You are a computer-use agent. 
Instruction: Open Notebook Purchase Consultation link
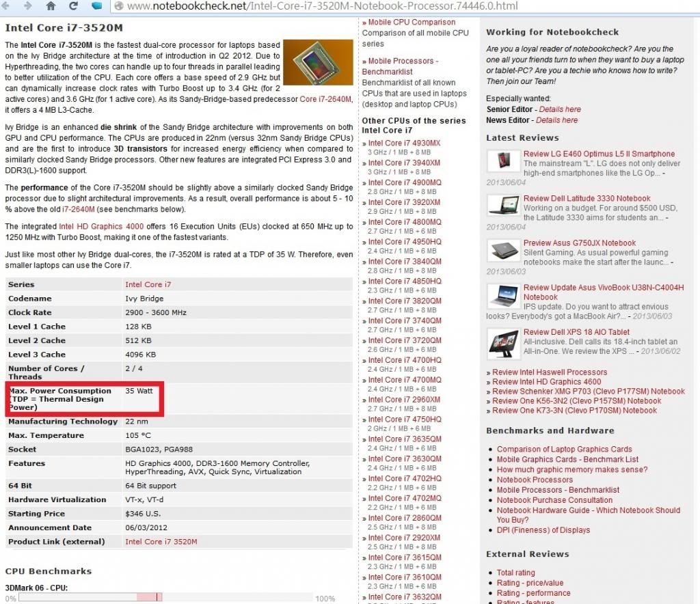(x=554, y=500)
